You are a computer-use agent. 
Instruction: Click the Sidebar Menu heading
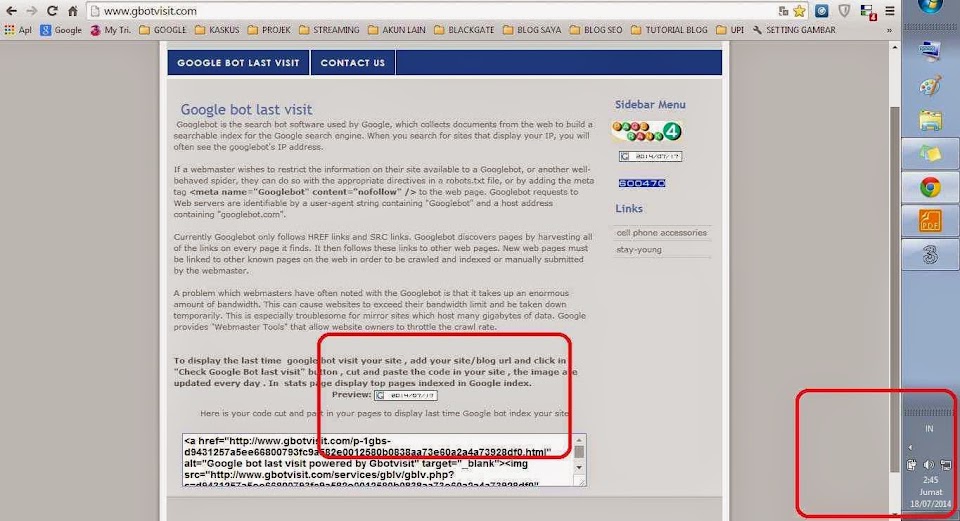click(650, 105)
